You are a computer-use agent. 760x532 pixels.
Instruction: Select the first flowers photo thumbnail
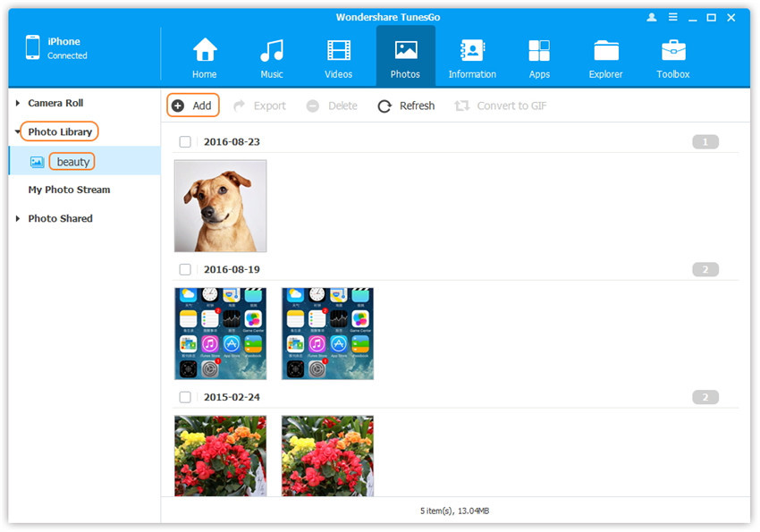pyautogui.click(x=221, y=456)
